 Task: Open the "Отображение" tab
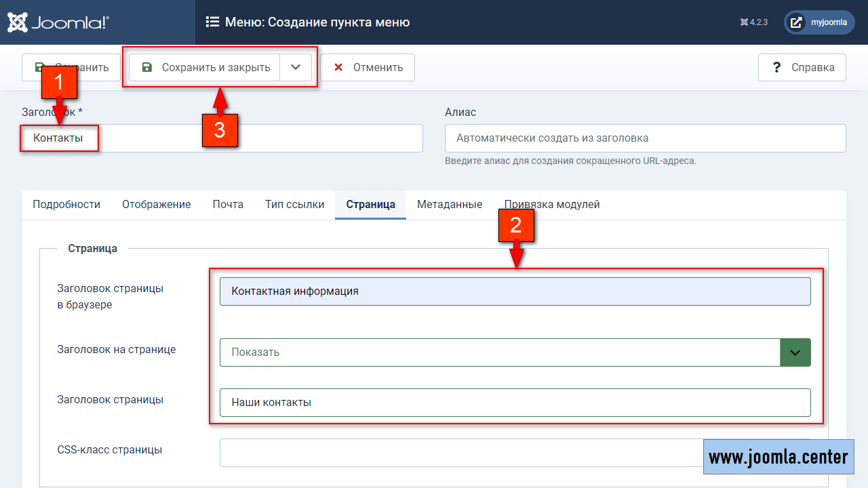pos(157,205)
